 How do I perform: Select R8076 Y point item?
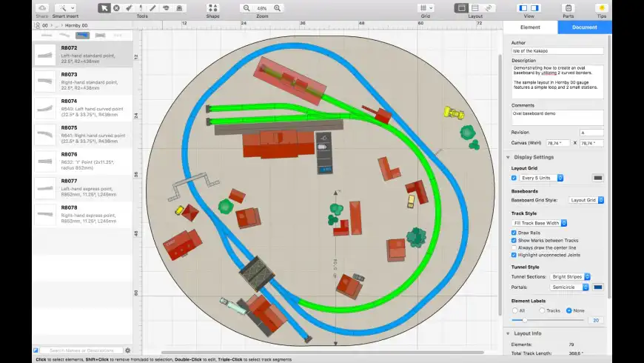click(x=83, y=161)
